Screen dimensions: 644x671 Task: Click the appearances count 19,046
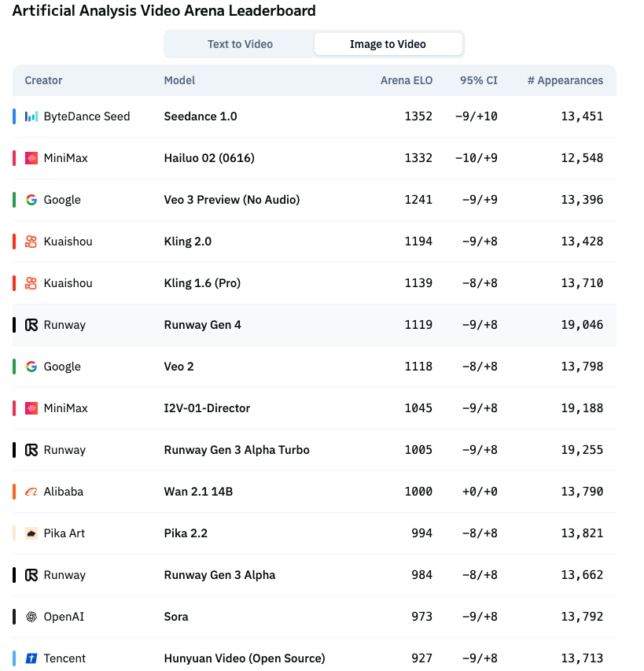[x=582, y=325]
